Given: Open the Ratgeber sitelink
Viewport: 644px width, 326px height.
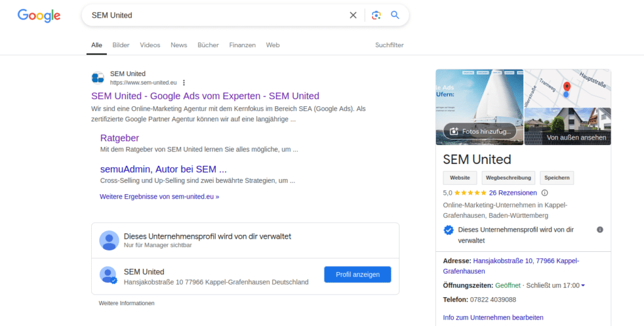Looking at the screenshot, I should [x=119, y=138].
